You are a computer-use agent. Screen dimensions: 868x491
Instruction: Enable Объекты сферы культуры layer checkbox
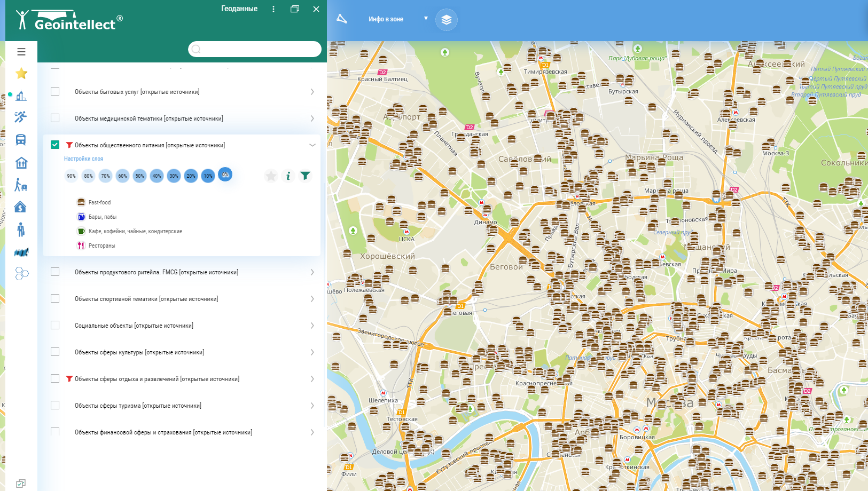(x=55, y=352)
